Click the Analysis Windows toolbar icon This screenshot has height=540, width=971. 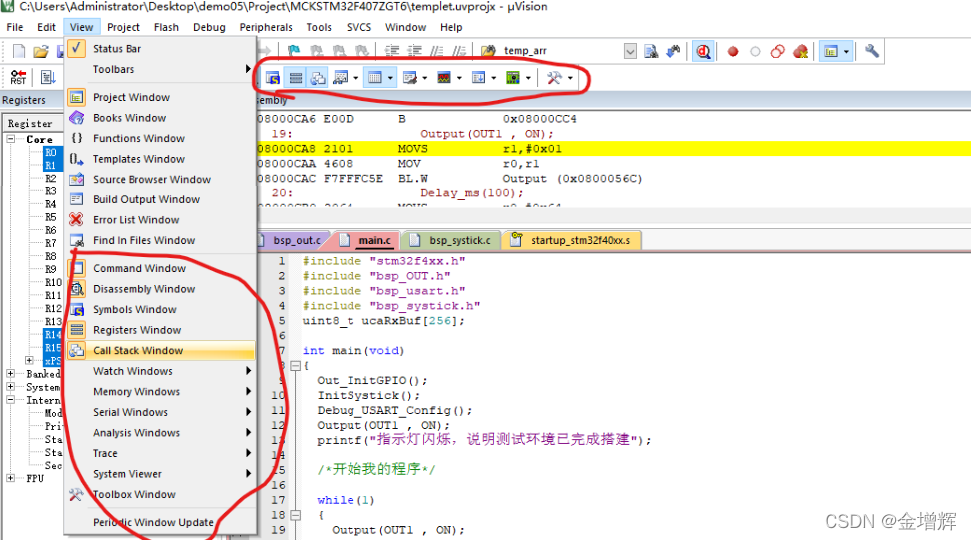click(x=444, y=78)
